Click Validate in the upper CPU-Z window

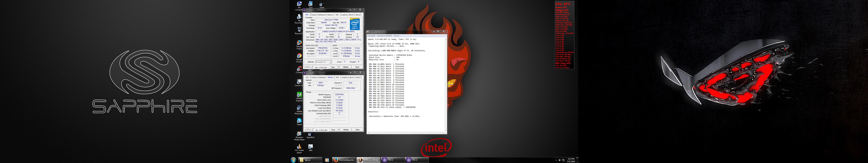pos(346,67)
